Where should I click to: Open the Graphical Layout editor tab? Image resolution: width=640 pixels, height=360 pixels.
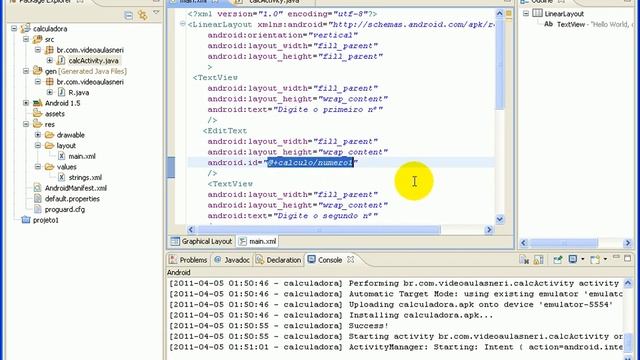pos(202,241)
